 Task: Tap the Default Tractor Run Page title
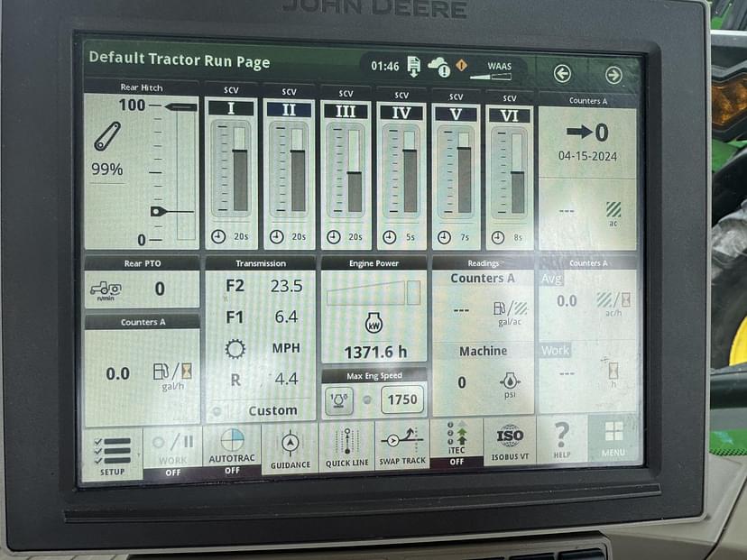click(x=180, y=60)
